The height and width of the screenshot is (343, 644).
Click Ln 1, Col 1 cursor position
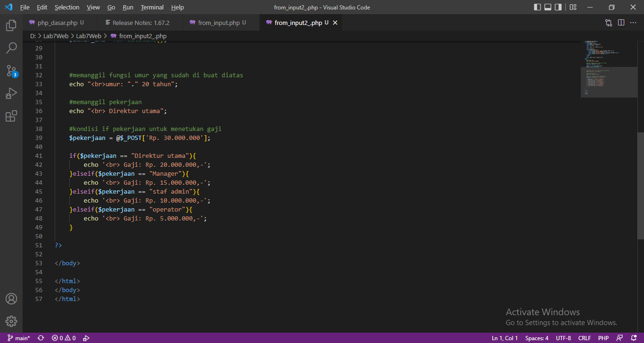pos(504,338)
